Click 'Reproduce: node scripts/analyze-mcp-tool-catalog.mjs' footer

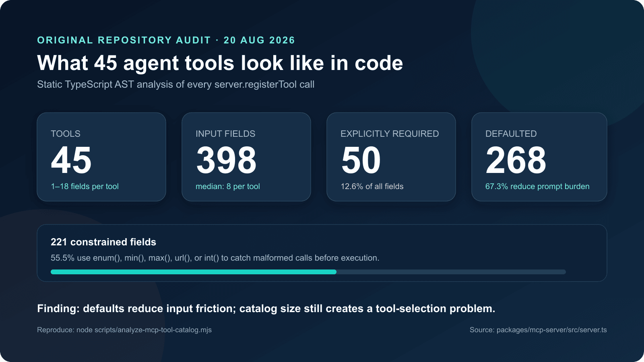tap(124, 330)
